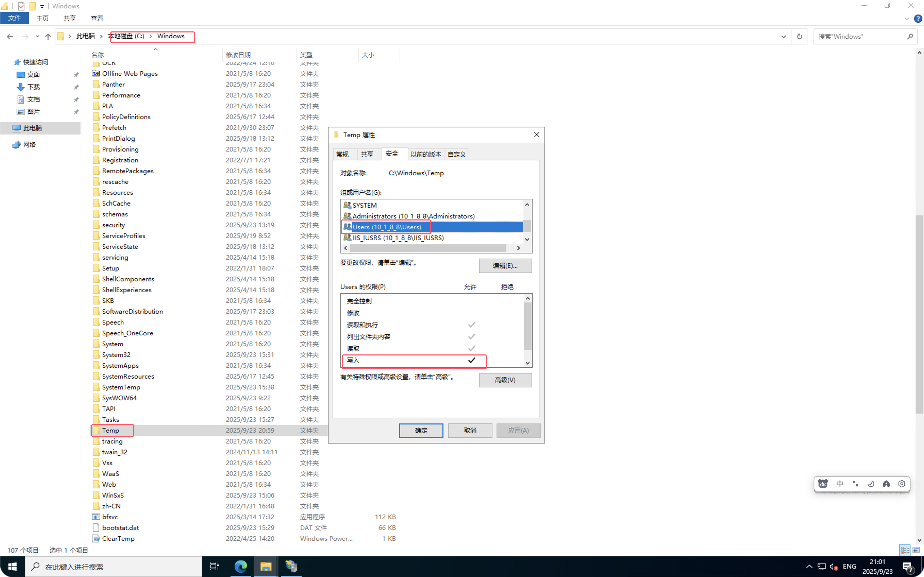This screenshot has width=924, height=577.
Task: Switch to large icons view layout
Action: (x=916, y=550)
